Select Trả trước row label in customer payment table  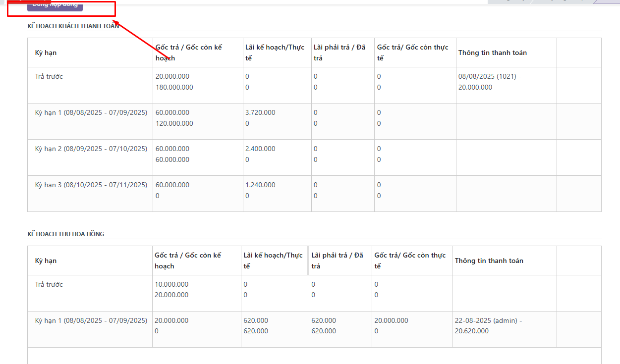point(49,76)
